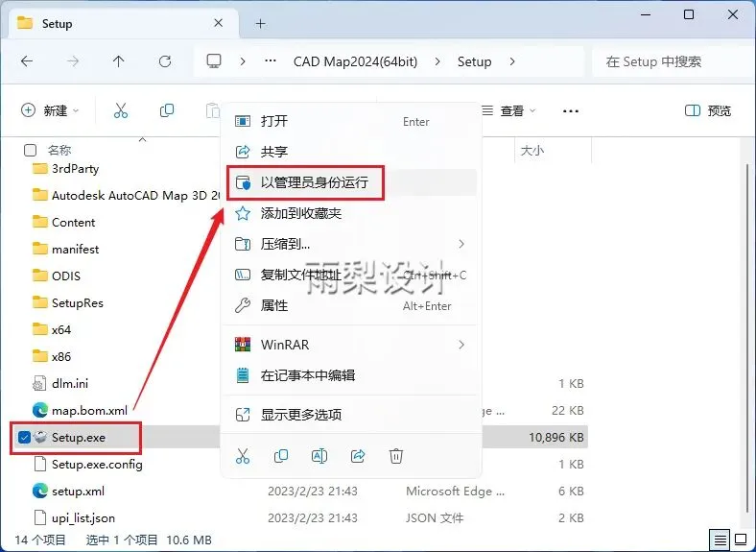Select the setup.xml file
Viewport: 756px width, 552px height.
click(x=68, y=492)
